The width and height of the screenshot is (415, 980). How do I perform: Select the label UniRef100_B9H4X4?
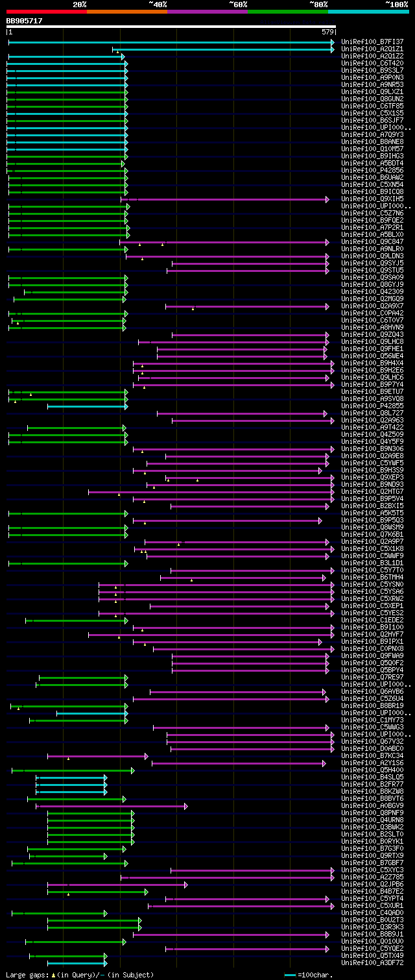(x=372, y=363)
